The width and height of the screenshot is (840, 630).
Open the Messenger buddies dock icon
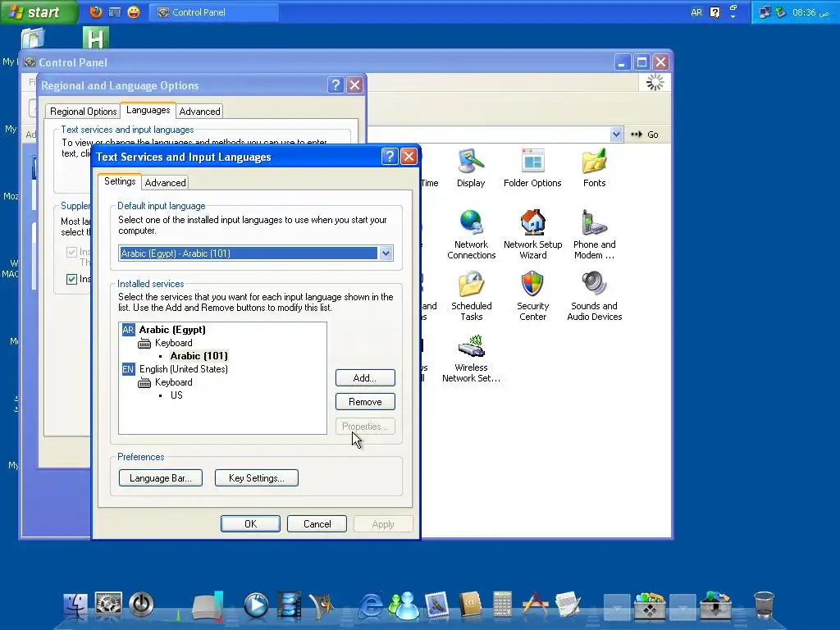pos(404,606)
